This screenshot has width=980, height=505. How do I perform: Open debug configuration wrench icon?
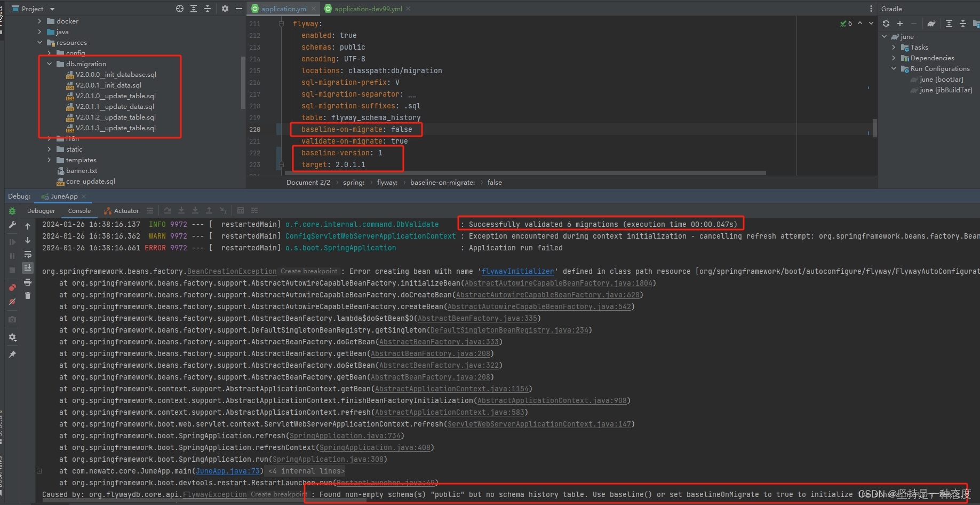(x=12, y=225)
